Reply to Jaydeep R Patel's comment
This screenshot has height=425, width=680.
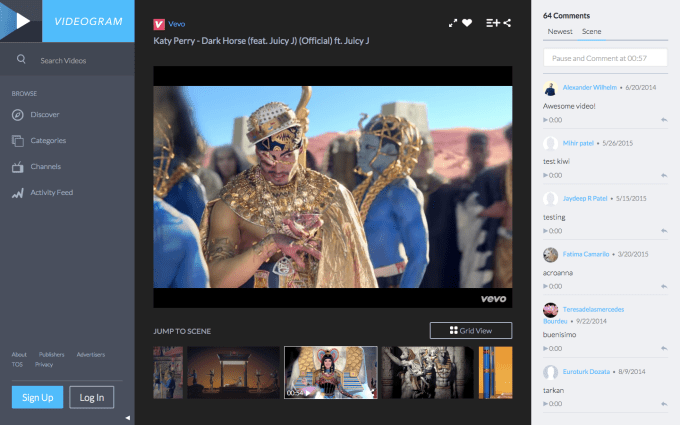(664, 231)
